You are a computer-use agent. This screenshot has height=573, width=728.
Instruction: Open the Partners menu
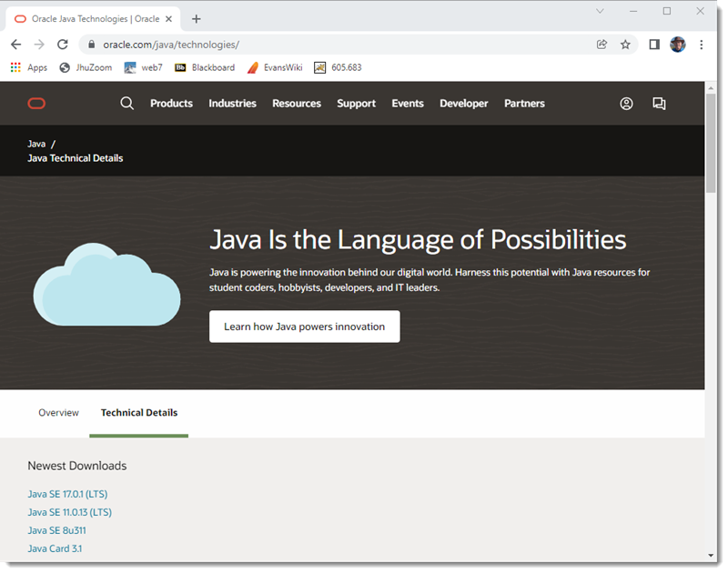pyautogui.click(x=525, y=104)
